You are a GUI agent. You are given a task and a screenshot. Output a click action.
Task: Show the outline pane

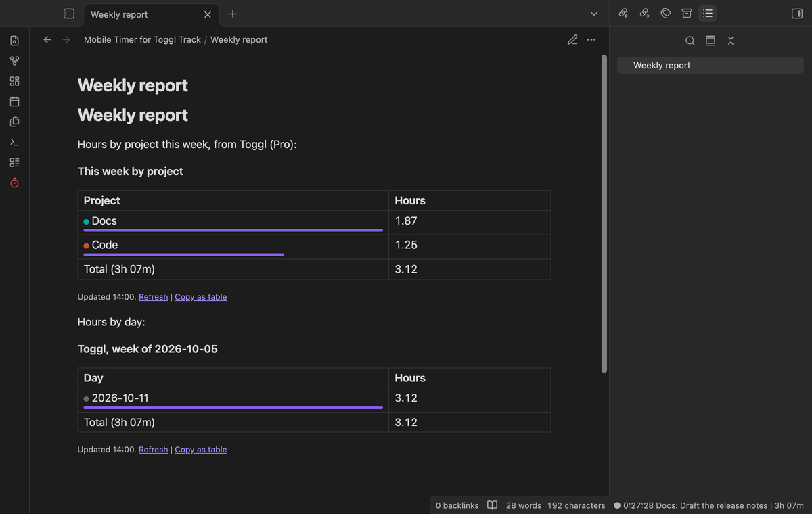(708, 13)
